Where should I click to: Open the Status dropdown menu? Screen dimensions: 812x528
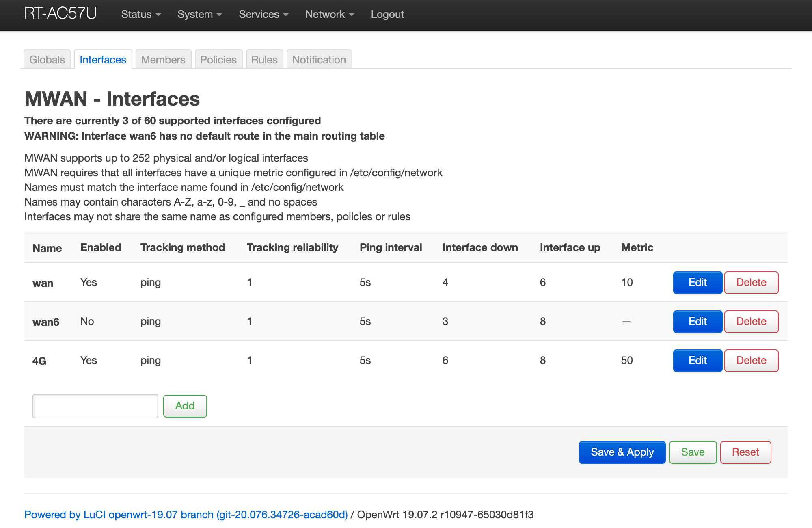[x=141, y=14]
